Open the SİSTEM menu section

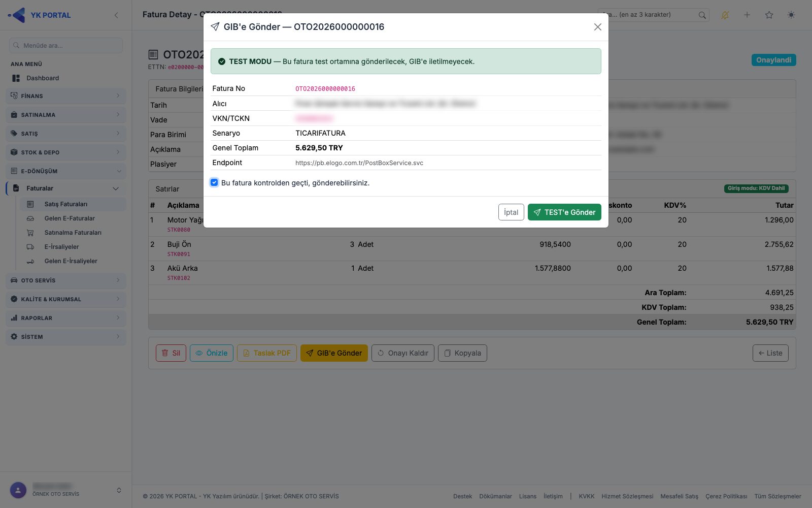66,337
